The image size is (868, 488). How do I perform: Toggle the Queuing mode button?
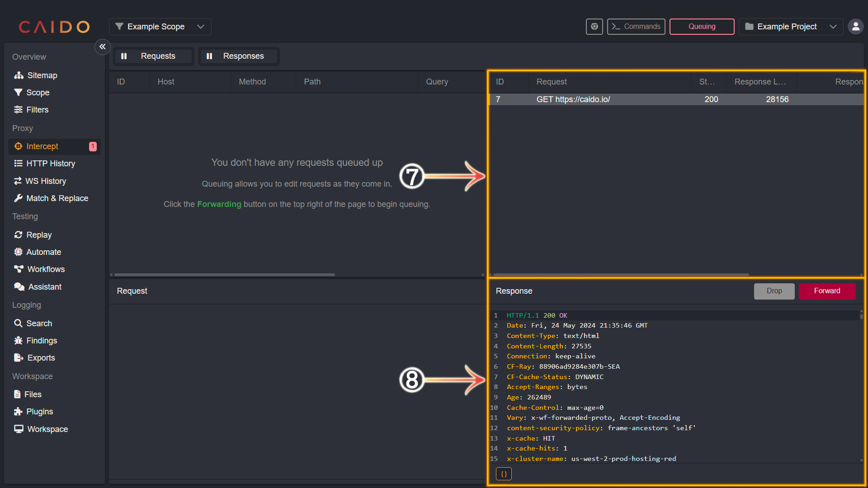pyautogui.click(x=702, y=27)
